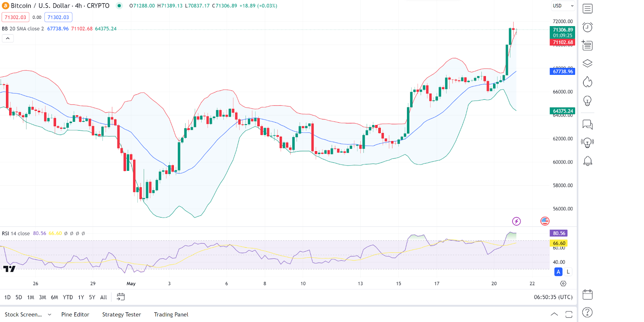Open the Hotlists flame icon

tap(587, 82)
